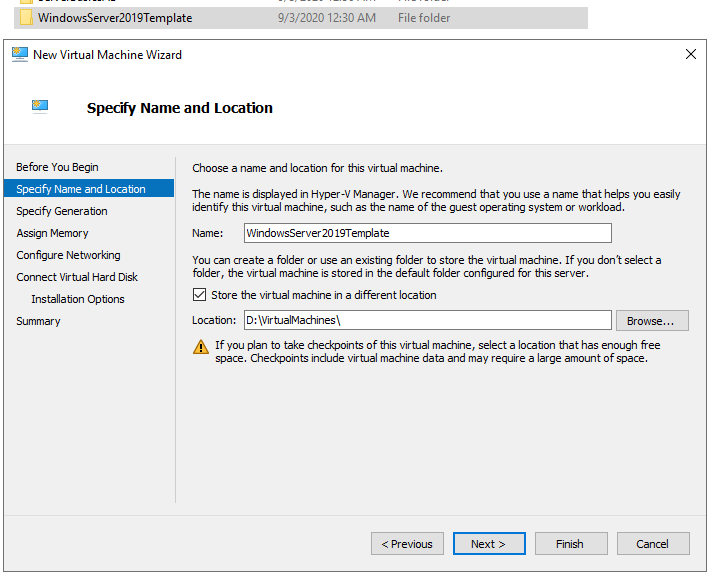712x576 pixels.
Task: Click the New Virtual Machine Wizard title text
Action: coord(108,55)
